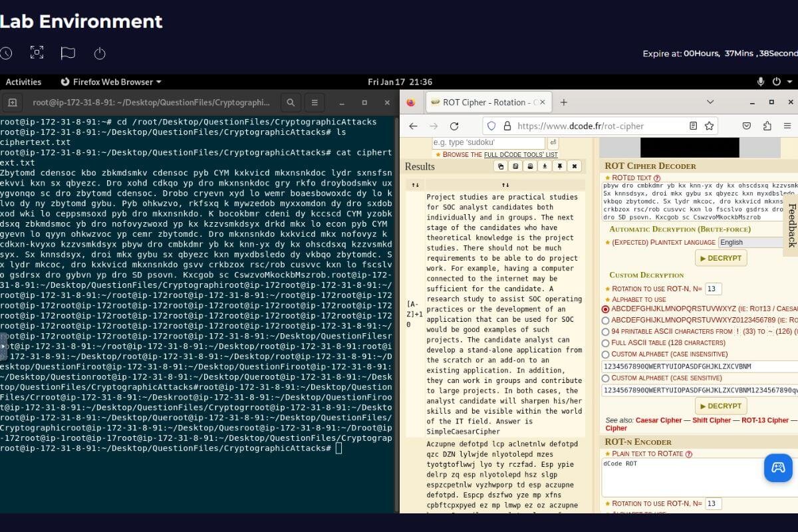The height and width of the screenshot is (532, 798).
Task: Select Custom alphabet (case insensitive) option
Action: [x=605, y=354]
